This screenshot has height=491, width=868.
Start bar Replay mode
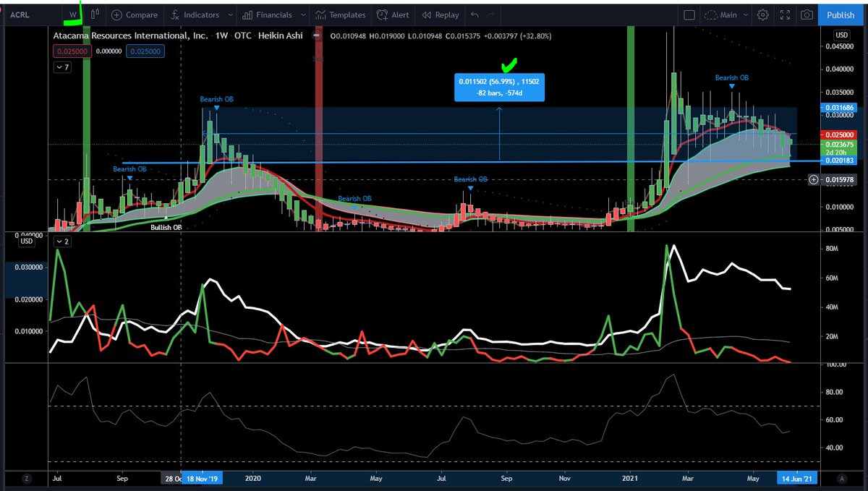click(x=440, y=14)
